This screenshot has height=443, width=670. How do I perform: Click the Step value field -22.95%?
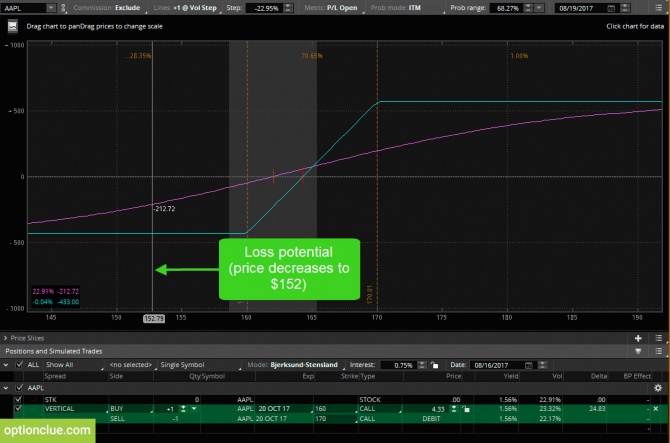[264, 8]
